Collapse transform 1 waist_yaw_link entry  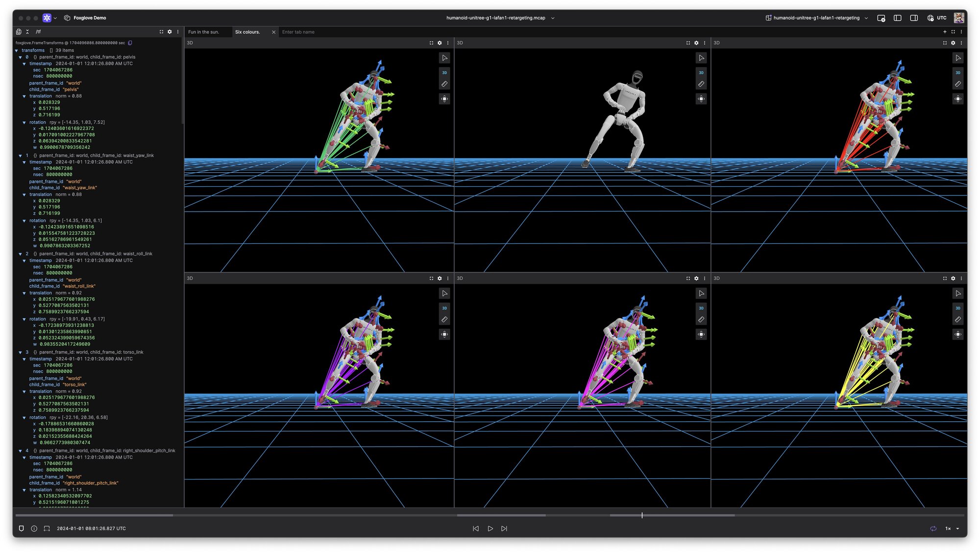point(21,156)
